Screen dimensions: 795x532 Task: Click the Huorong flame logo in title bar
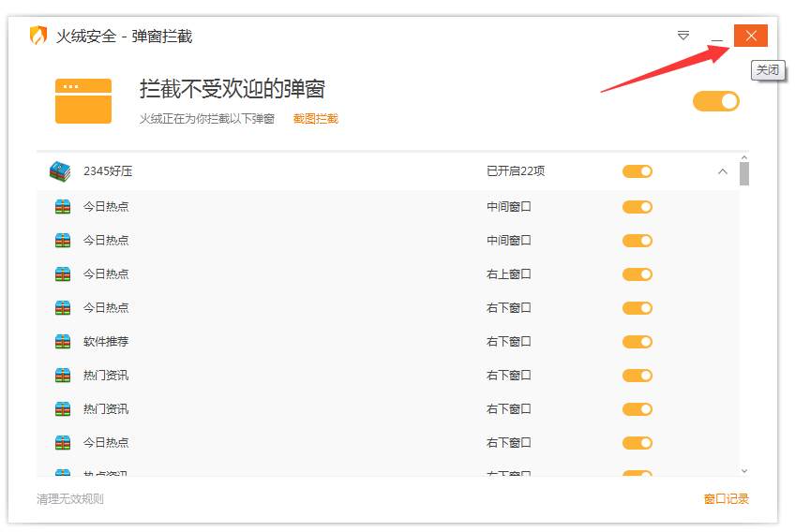tap(38, 36)
